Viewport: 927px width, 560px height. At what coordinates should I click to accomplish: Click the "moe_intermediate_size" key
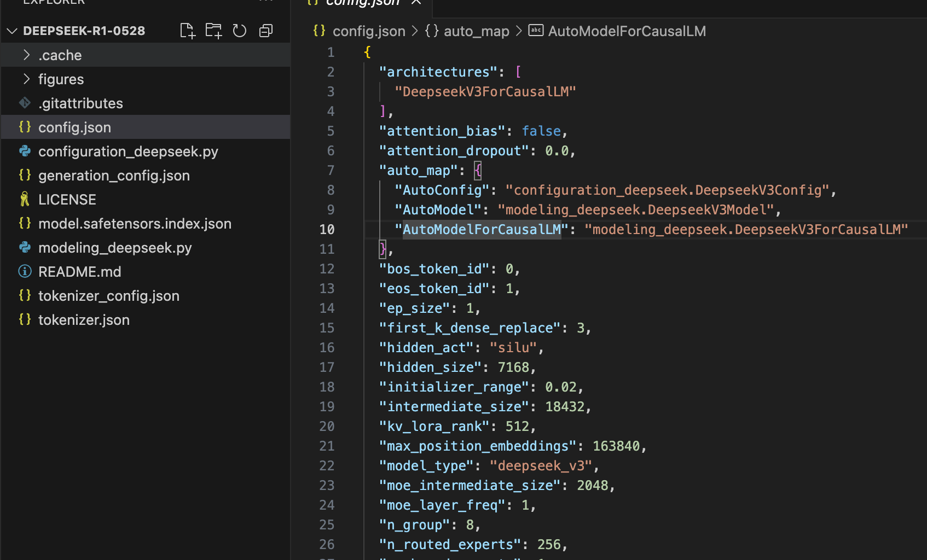tap(470, 486)
